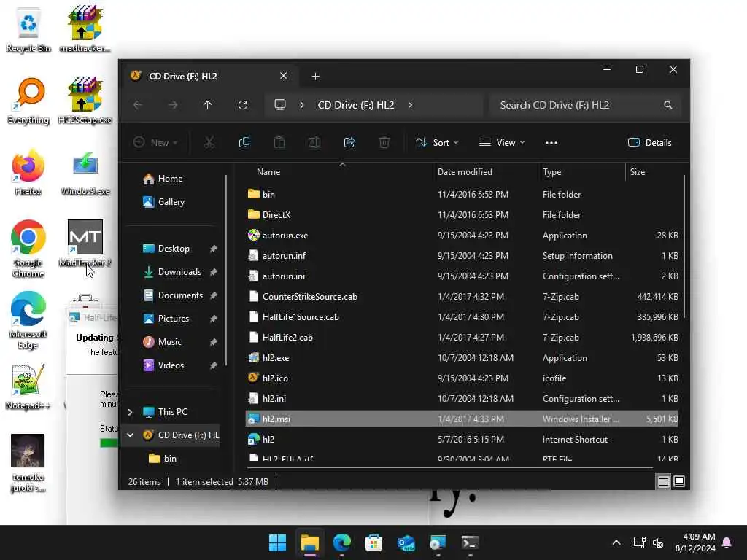747x560 pixels.
Task: Click the Paste icon in toolbar
Action: click(279, 142)
